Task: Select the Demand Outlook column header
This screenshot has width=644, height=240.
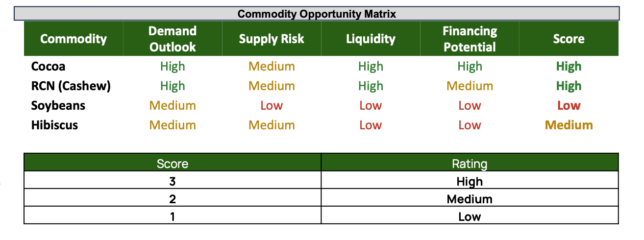Action: (173, 39)
